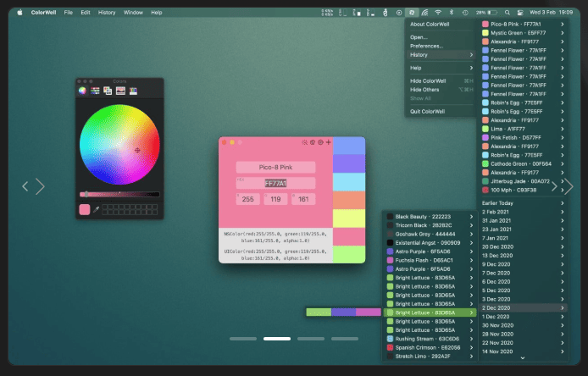
Task: Click the brightness slider in Colors panel
Action: tap(119, 194)
